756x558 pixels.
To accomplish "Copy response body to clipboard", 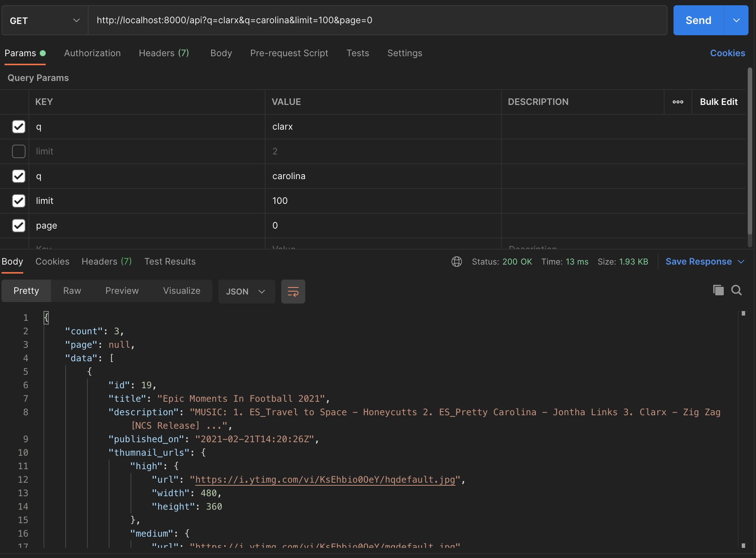I will pyautogui.click(x=718, y=290).
